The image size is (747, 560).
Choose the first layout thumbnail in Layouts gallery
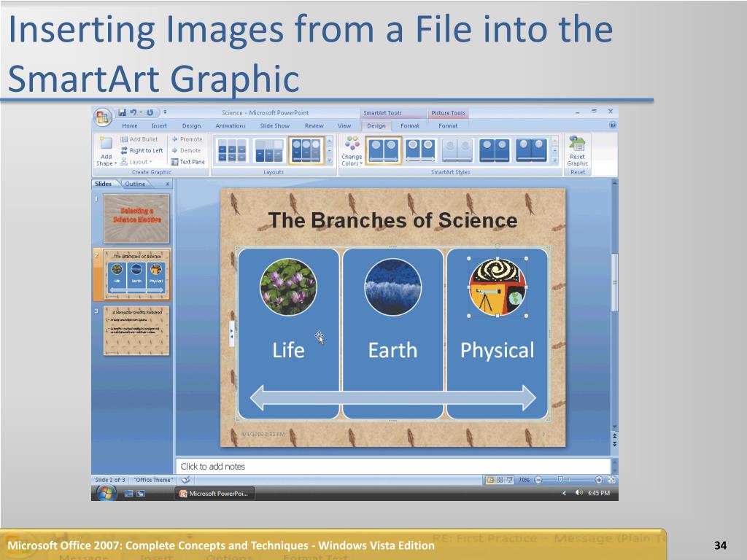tap(232, 150)
